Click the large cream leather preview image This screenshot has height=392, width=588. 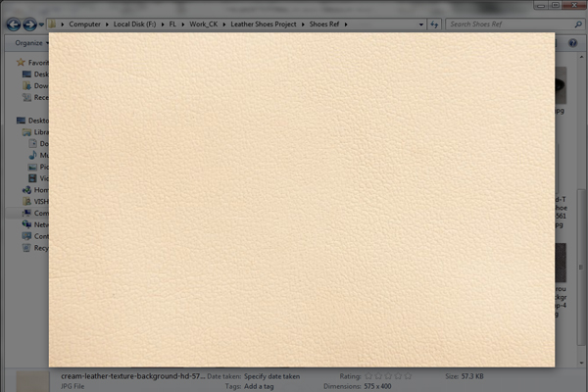302,200
